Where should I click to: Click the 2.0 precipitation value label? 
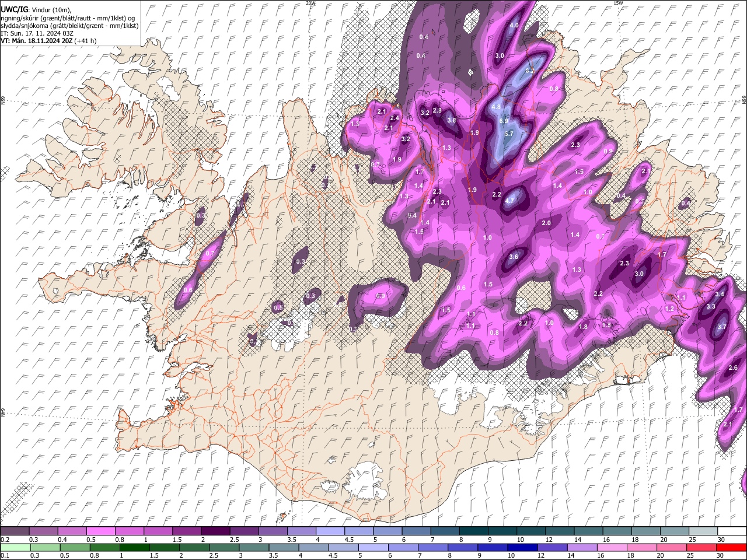[x=547, y=223]
